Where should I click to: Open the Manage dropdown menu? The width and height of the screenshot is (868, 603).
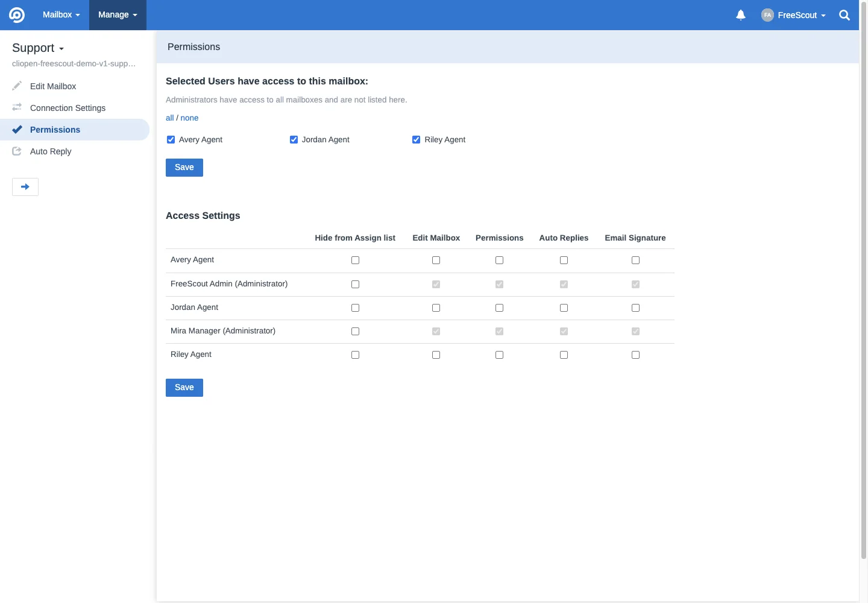pyautogui.click(x=118, y=15)
